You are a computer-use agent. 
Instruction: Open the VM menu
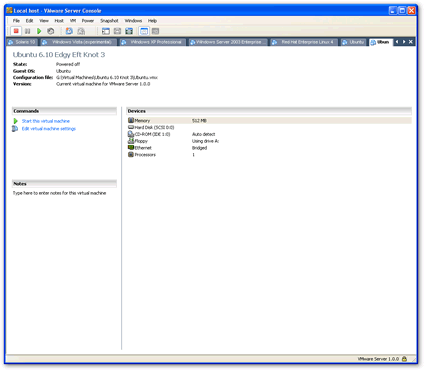point(73,21)
